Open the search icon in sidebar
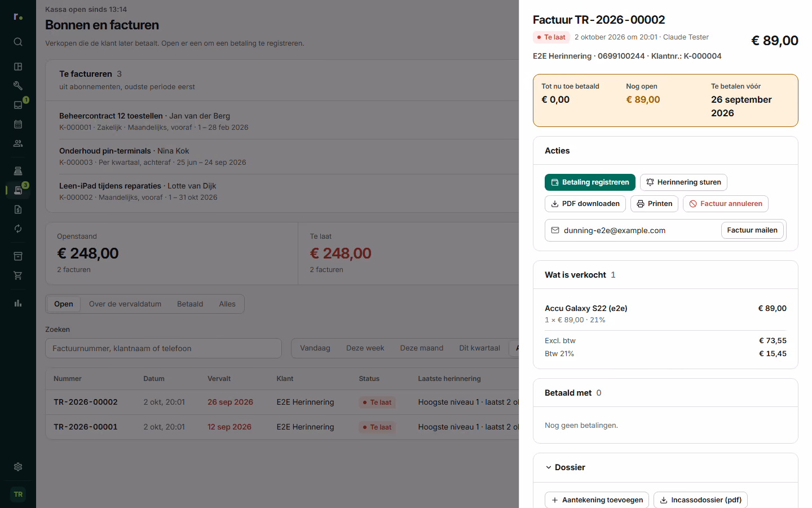 [x=18, y=42]
